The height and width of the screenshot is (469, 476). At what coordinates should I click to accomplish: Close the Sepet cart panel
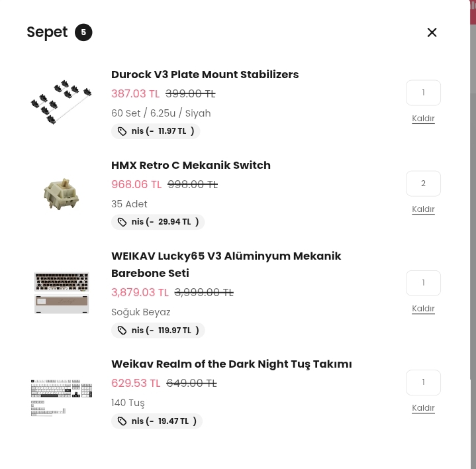(432, 32)
